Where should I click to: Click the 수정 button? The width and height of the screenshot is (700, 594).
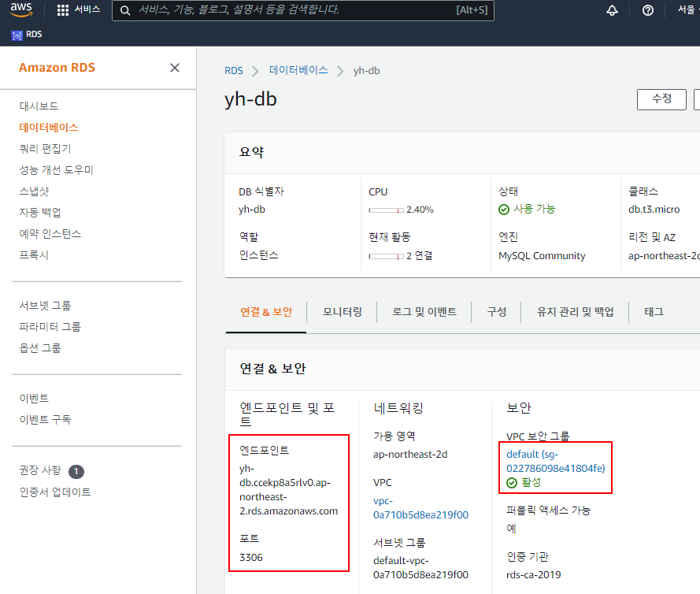tap(661, 98)
